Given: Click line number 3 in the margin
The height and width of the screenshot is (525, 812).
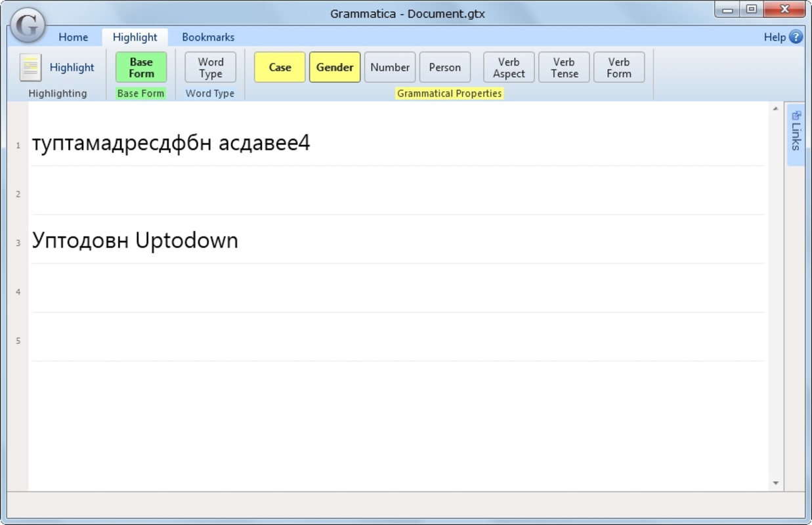Looking at the screenshot, I should pyautogui.click(x=18, y=243).
